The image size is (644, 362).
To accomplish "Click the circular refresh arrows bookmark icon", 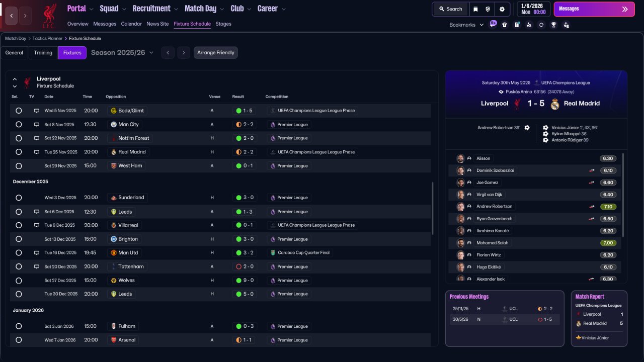I will (541, 25).
